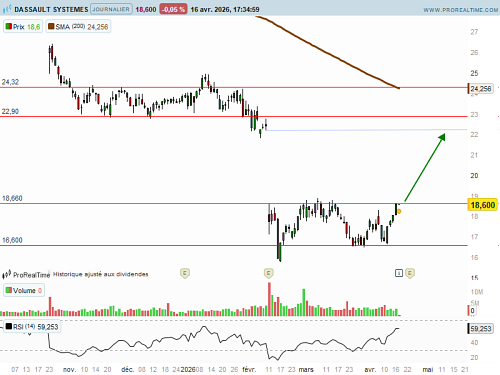The height and width of the screenshot is (375, 500).
Task: Click 16 on the price axis
Action: [474, 258]
